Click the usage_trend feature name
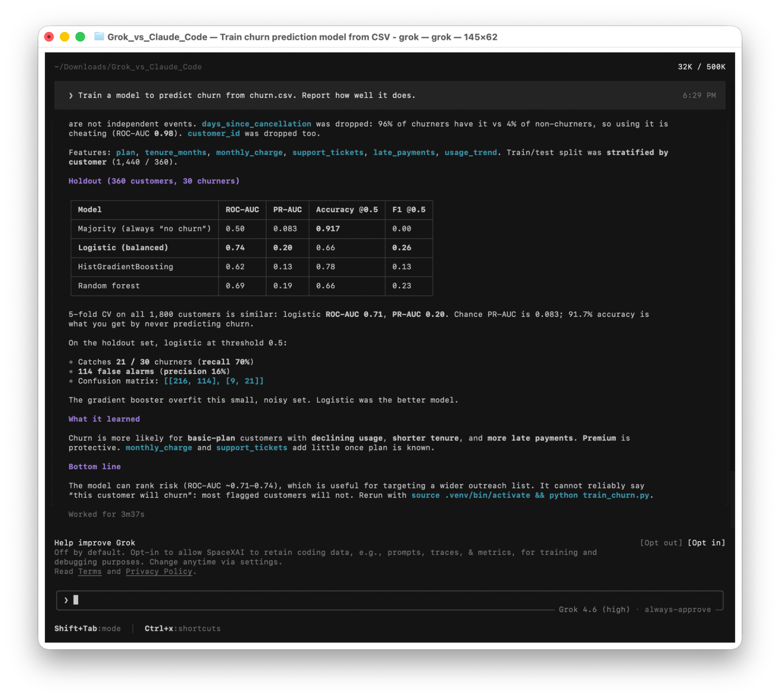Screen dimensions: 780x700 471,153
